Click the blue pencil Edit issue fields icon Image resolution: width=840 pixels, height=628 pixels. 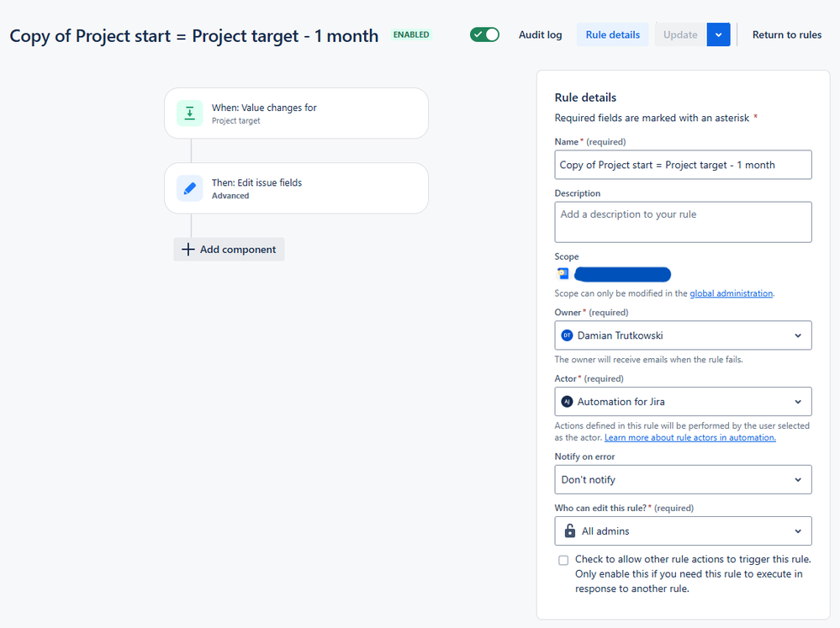pos(190,188)
